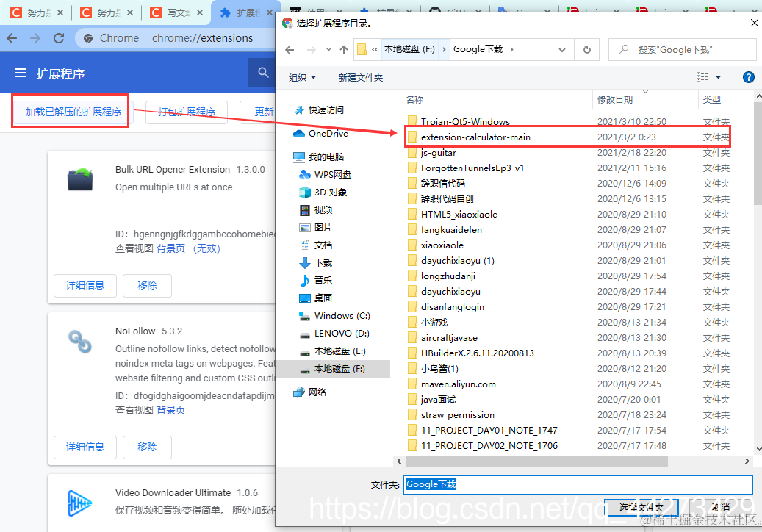The height and width of the screenshot is (532, 762).
Task: Click the search Google下载 field
Action: pos(683,49)
